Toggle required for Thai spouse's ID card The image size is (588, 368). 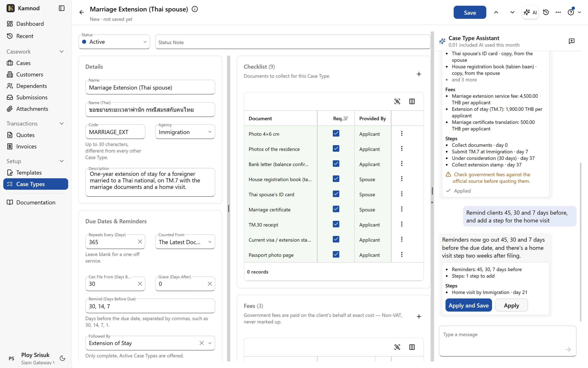click(x=336, y=194)
